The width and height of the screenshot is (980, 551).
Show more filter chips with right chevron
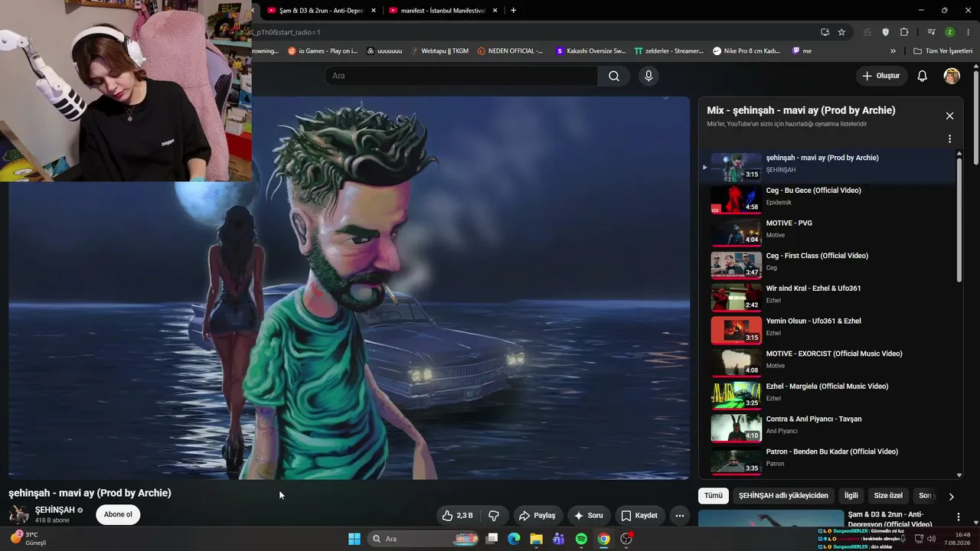click(x=951, y=497)
